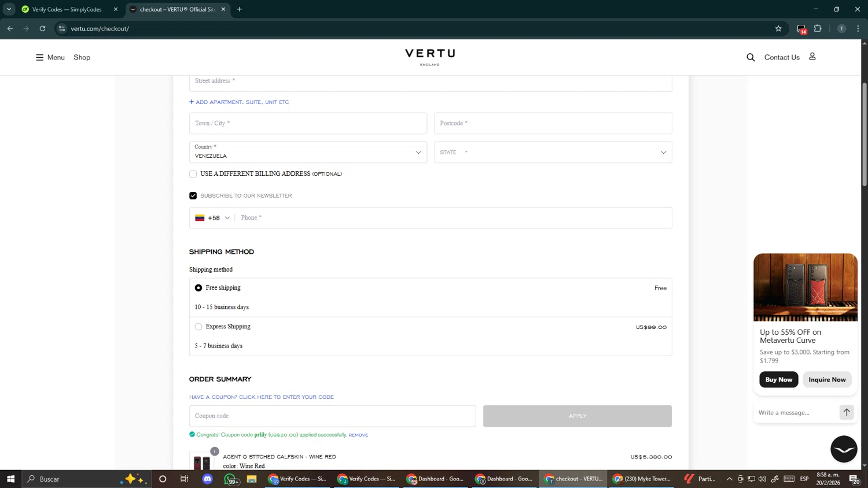The image size is (868, 488).
Task: Focus the Phone number field
Action: click(454, 218)
